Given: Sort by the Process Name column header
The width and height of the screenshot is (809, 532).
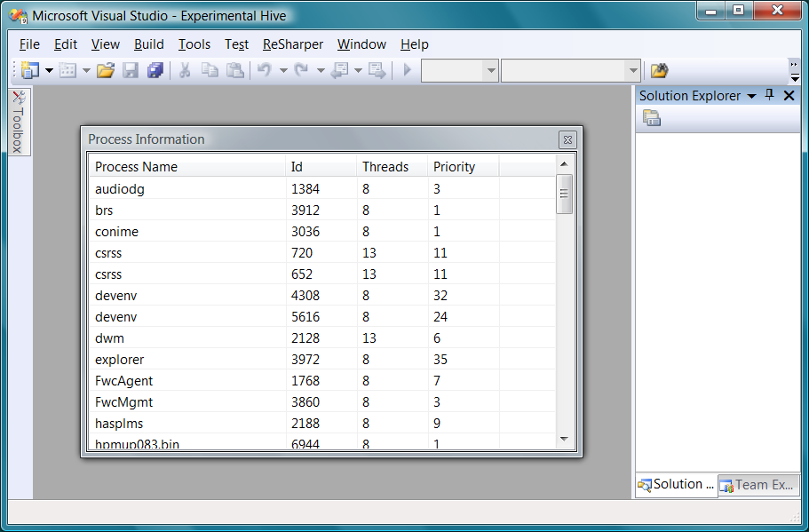Looking at the screenshot, I should (187, 167).
